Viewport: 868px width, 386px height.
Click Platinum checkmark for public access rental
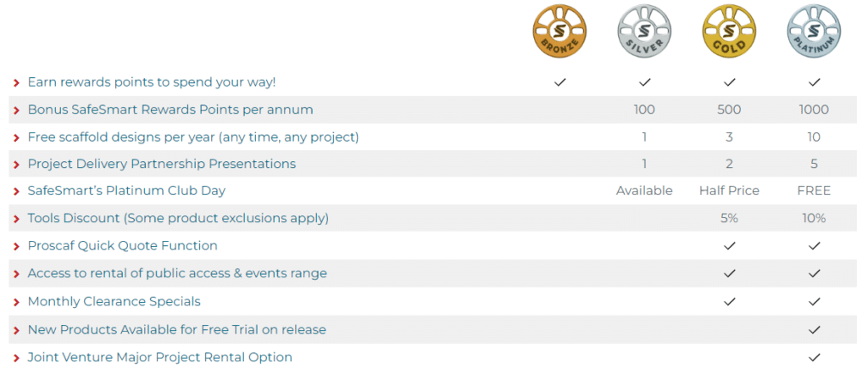(814, 273)
